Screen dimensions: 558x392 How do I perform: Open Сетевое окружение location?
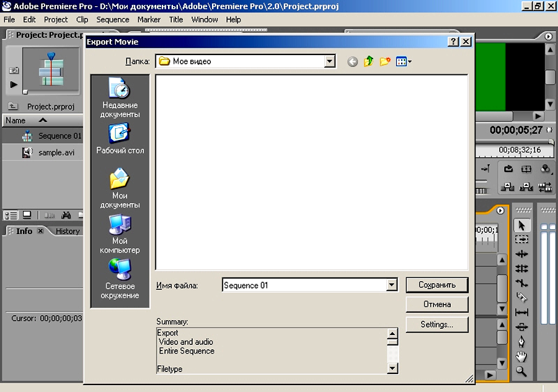[120, 279]
